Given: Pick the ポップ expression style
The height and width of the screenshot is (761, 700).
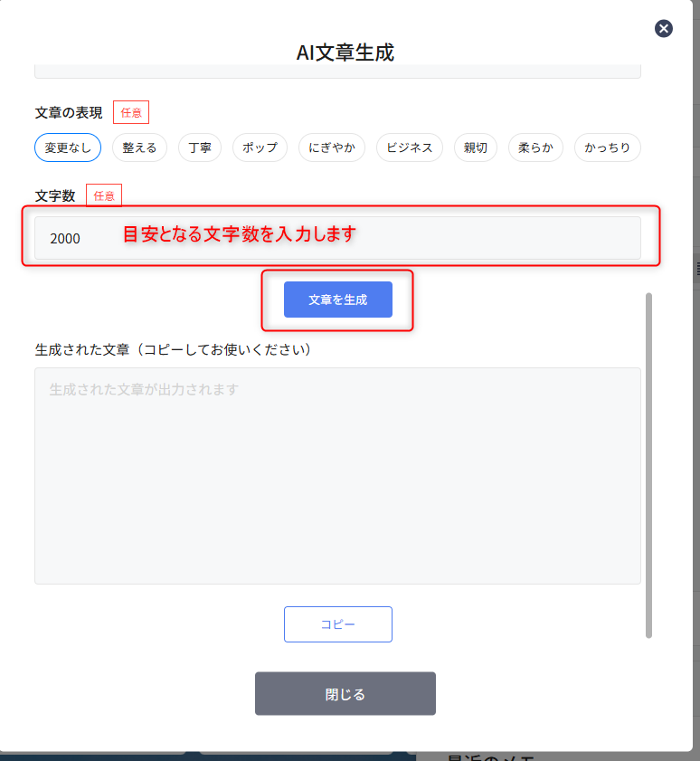Looking at the screenshot, I should pyautogui.click(x=260, y=147).
